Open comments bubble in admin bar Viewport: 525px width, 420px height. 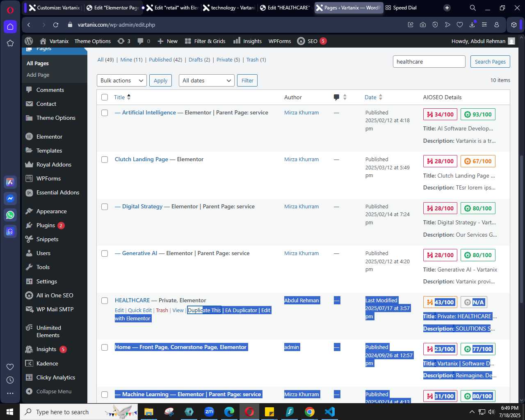144,41
